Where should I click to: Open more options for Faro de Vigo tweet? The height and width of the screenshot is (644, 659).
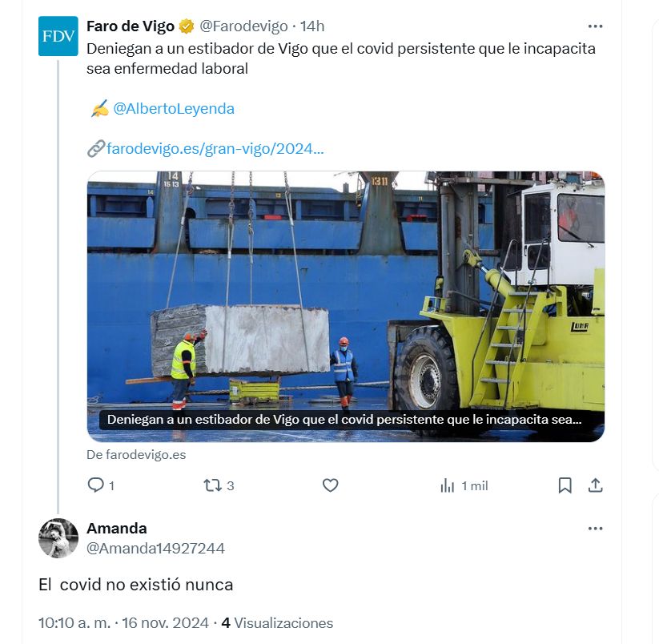[595, 26]
